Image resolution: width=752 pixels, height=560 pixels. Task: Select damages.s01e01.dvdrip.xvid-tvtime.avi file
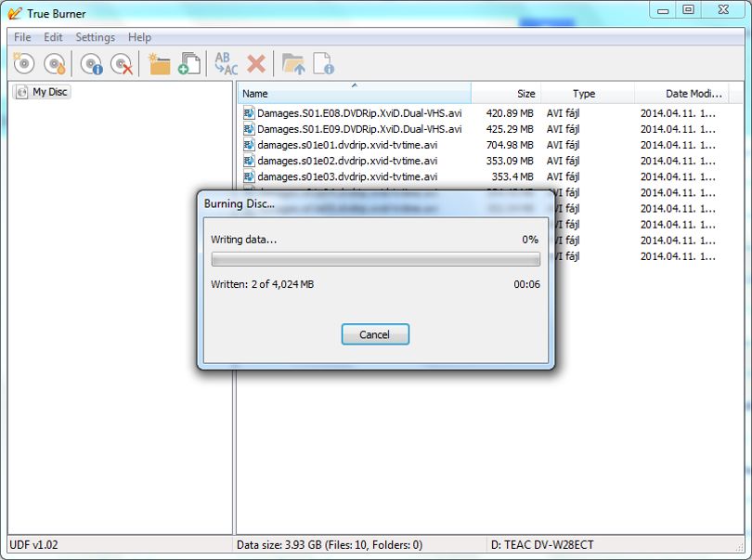click(x=347, y=145)
